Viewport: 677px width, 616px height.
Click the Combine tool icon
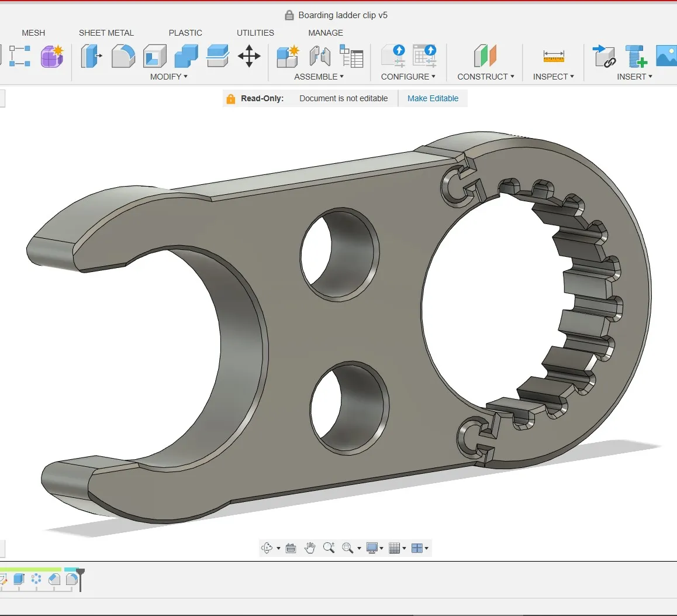click(186, 56)
